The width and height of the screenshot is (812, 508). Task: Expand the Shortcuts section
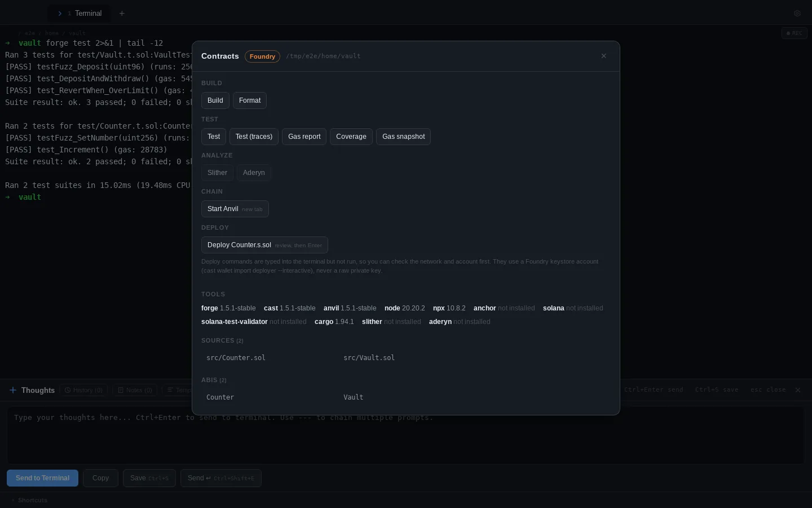29,500
